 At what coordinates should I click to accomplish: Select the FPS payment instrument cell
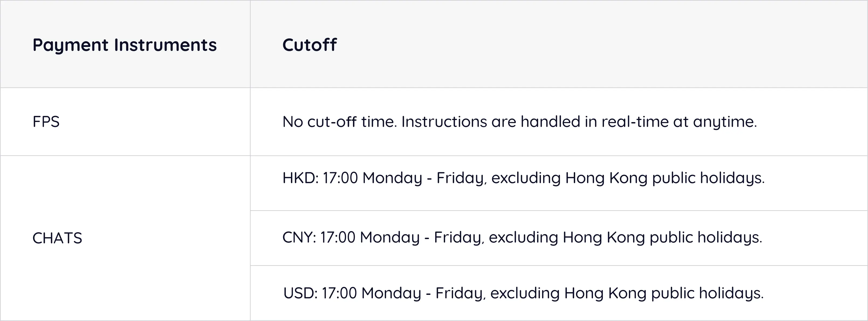(46, 122)
